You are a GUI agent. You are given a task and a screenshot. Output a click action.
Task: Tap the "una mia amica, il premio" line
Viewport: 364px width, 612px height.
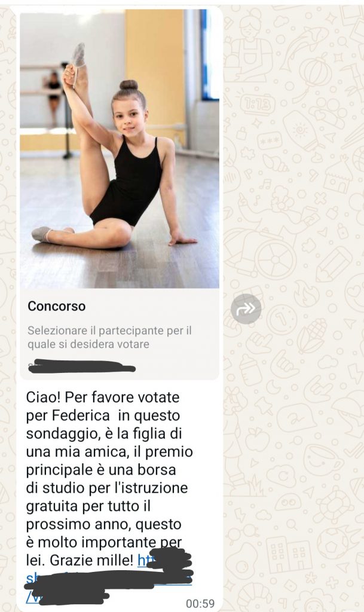pyautogui.click(x=109, y=452)
